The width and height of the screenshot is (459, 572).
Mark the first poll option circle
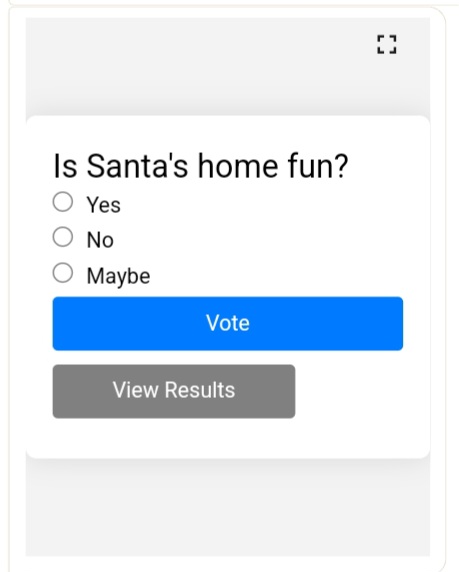pyautogui.click(x=63, y=202)
